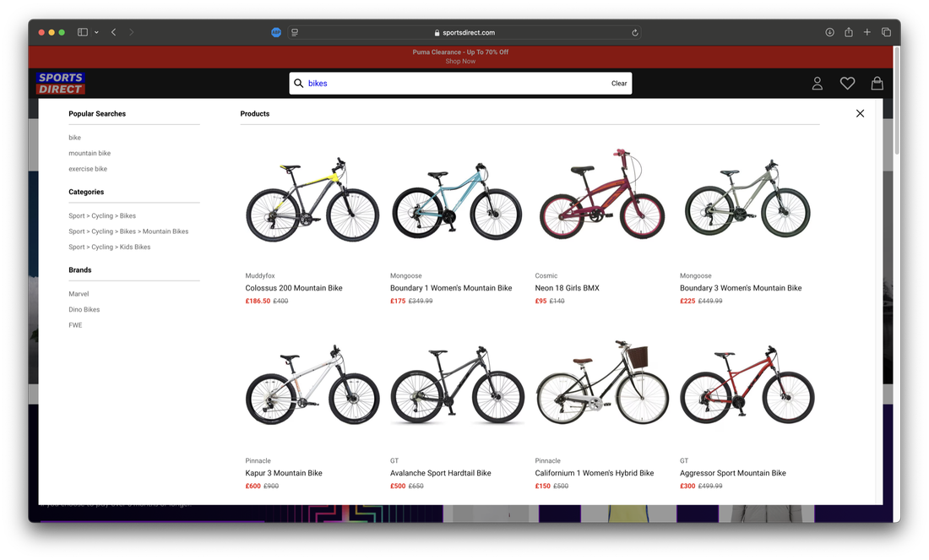Click the Boundary 3 Women's Mountain Bike title
The height and width of the screenshot is (560, 929).
(x=741, y=288)
